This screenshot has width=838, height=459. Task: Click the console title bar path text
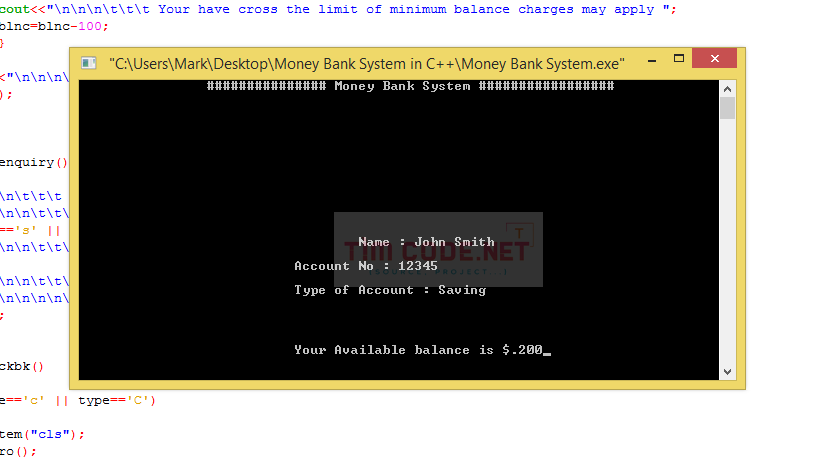[x=367, y=64]
